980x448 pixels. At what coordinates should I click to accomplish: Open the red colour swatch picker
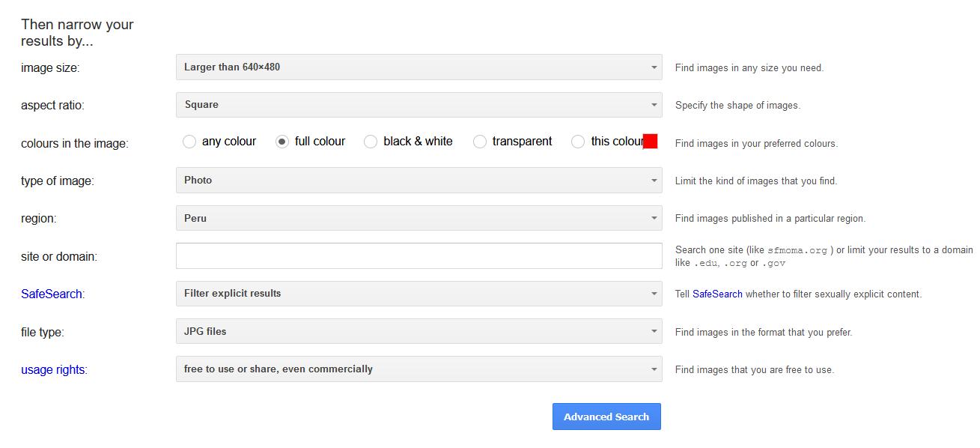[x=651, y=141]
